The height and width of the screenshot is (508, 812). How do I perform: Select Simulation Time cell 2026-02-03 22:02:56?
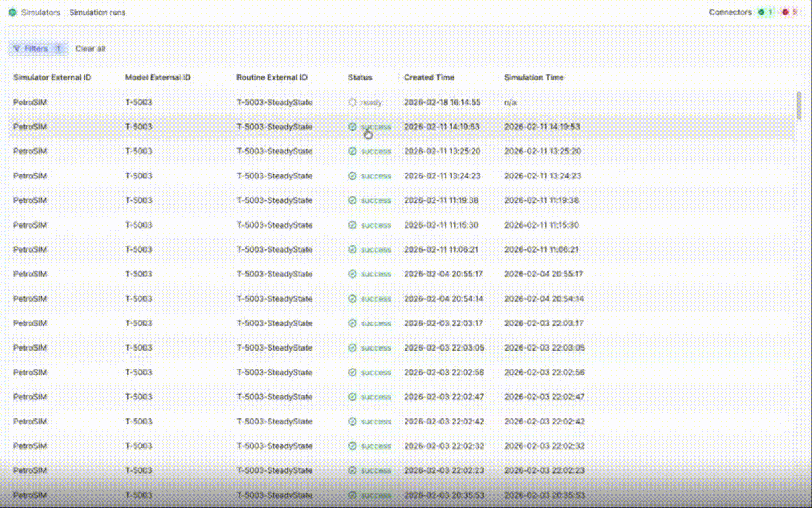pos(544,373)
